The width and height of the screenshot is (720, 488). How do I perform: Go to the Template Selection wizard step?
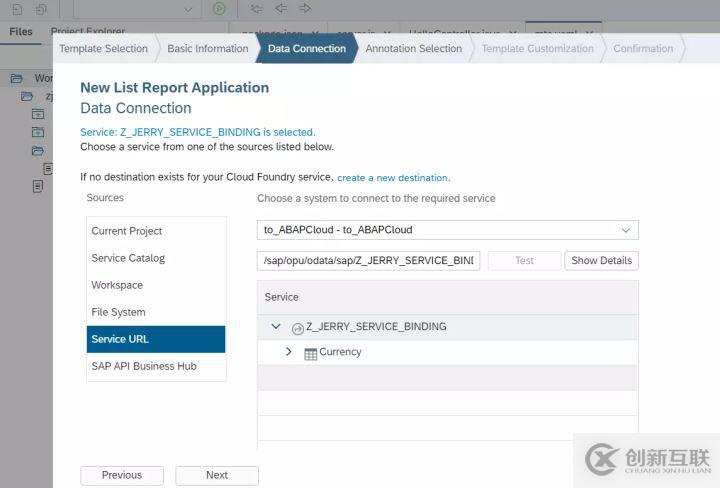(x=103, y=48)
